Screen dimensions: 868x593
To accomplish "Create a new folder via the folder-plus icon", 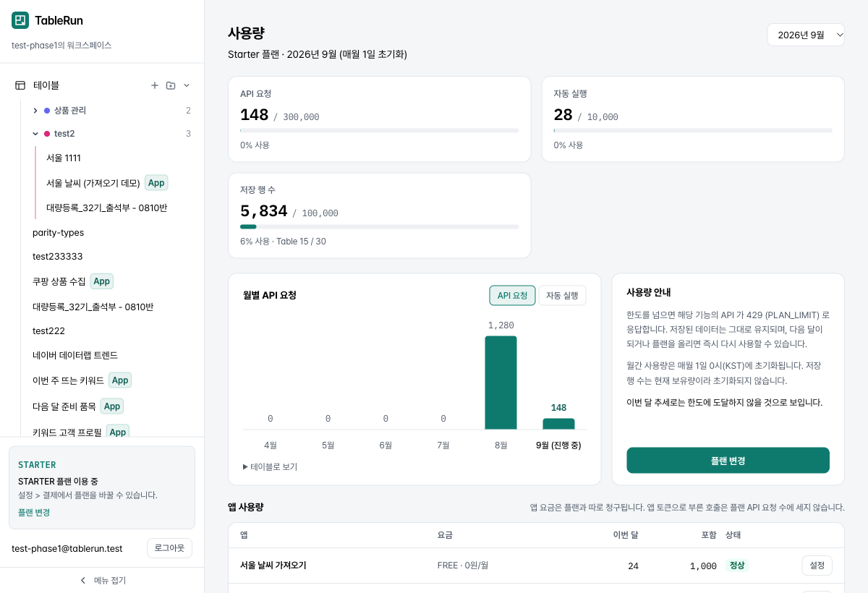I will tap(171, 85).
